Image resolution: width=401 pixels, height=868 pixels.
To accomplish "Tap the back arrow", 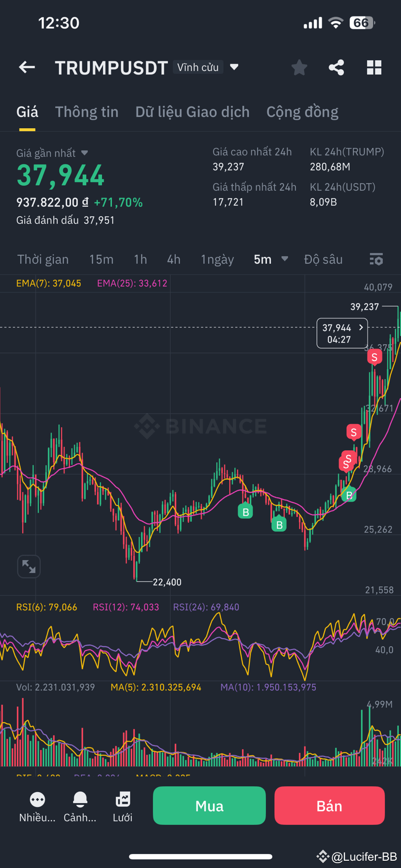I will click(x=27, y=67).
